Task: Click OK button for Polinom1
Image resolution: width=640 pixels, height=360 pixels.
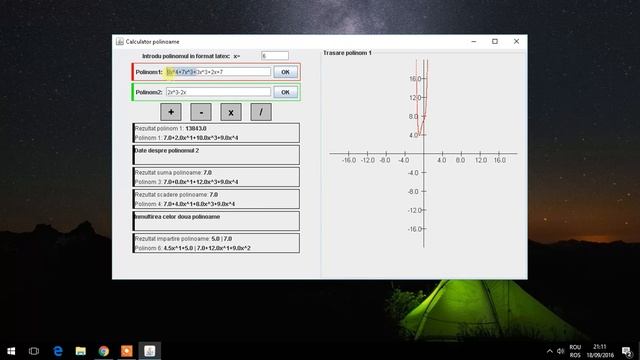Action: click(285, 72)
